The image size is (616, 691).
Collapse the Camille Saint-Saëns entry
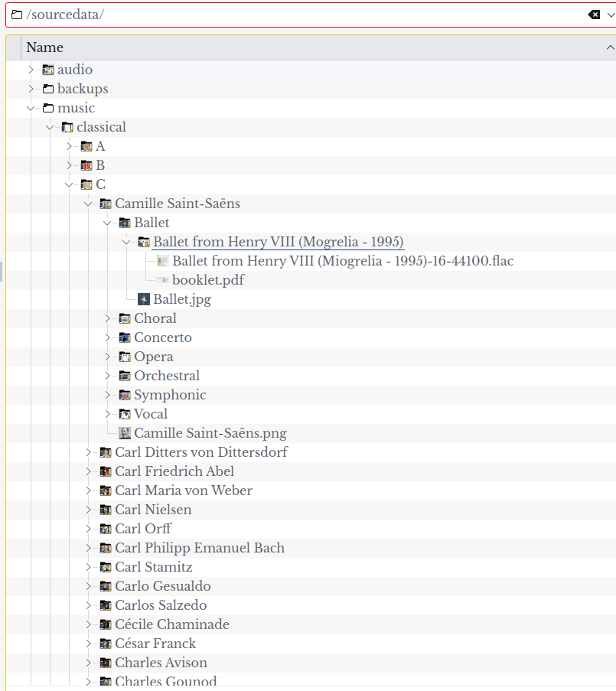(88, 204)
